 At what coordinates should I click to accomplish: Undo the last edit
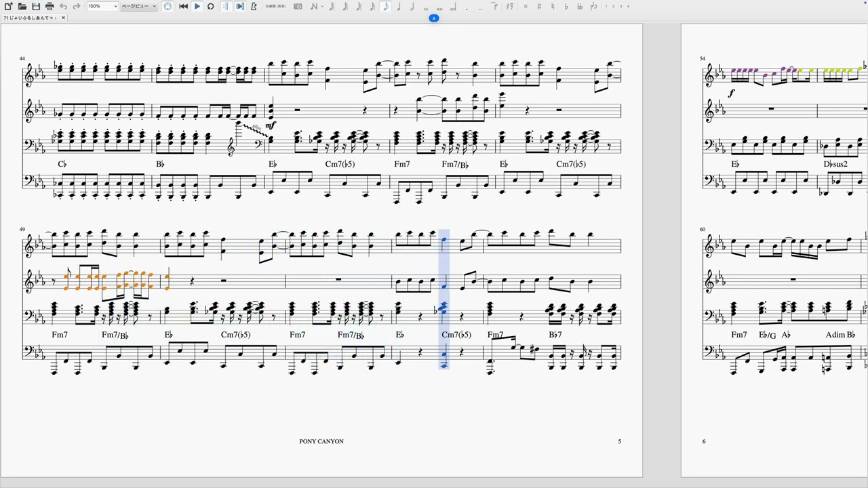pos(63,6)
